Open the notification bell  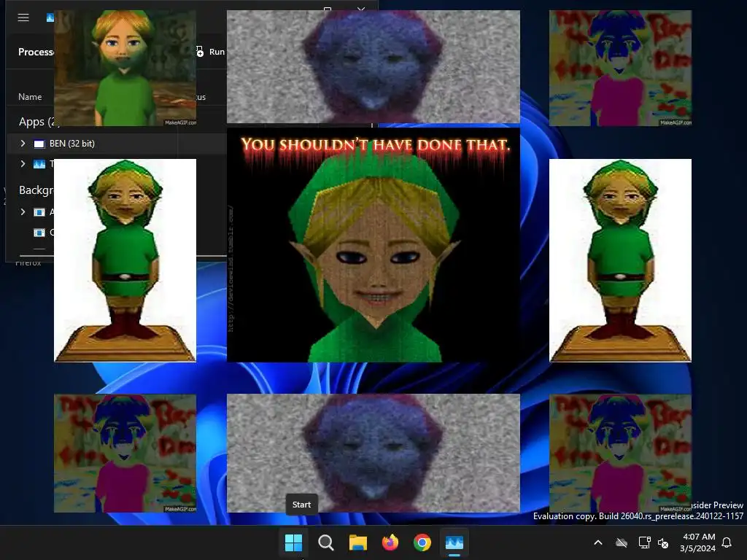pos(727,542)
